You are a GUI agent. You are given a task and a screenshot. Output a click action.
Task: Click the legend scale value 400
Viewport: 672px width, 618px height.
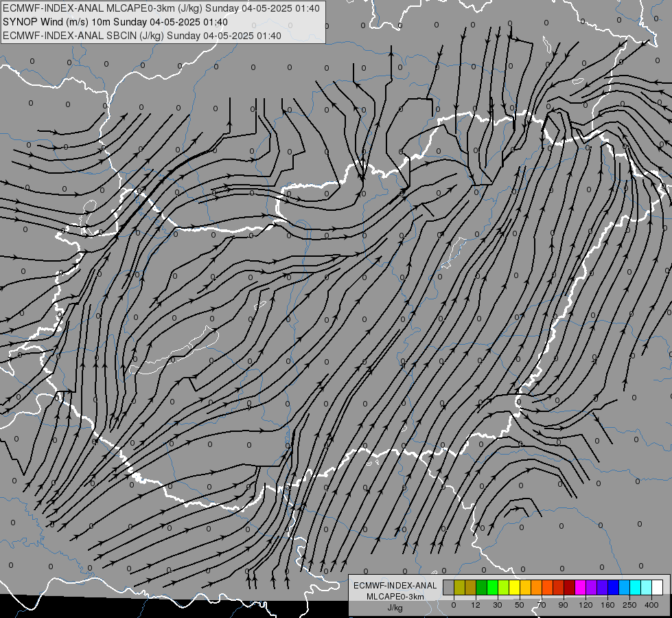[651, 605]
